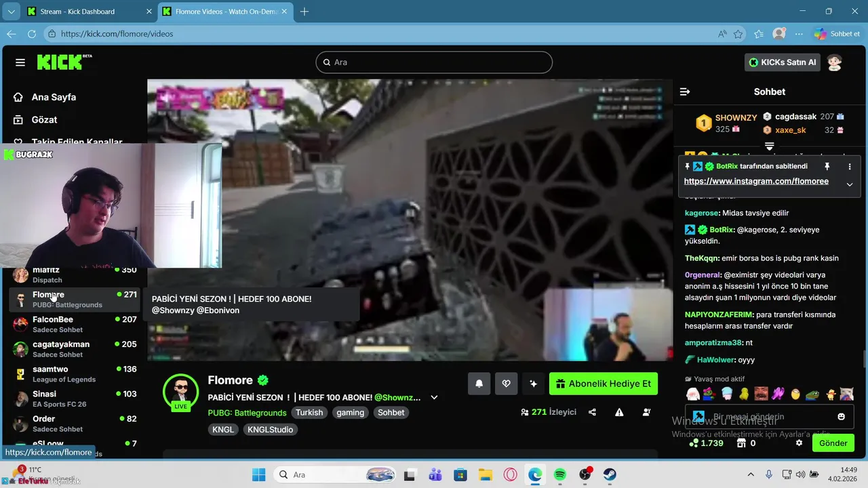Click the Turkish tag

click(x=309, y=412)
